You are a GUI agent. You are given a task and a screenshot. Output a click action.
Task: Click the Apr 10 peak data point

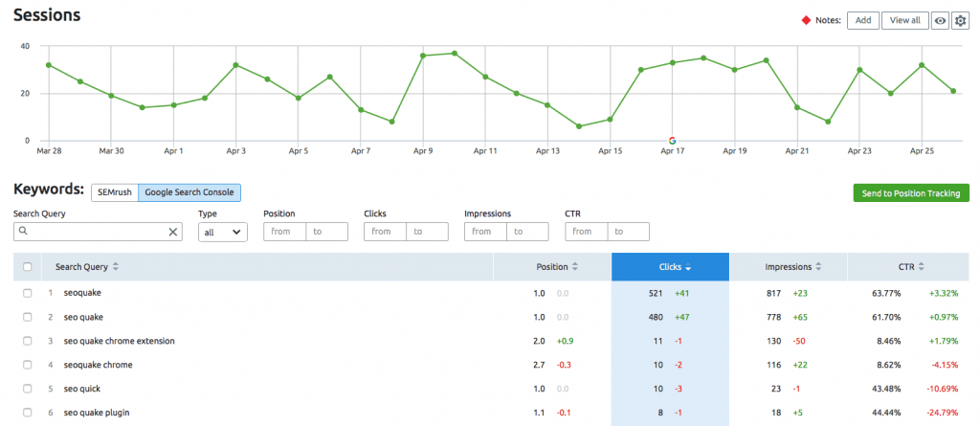point(455,54)
